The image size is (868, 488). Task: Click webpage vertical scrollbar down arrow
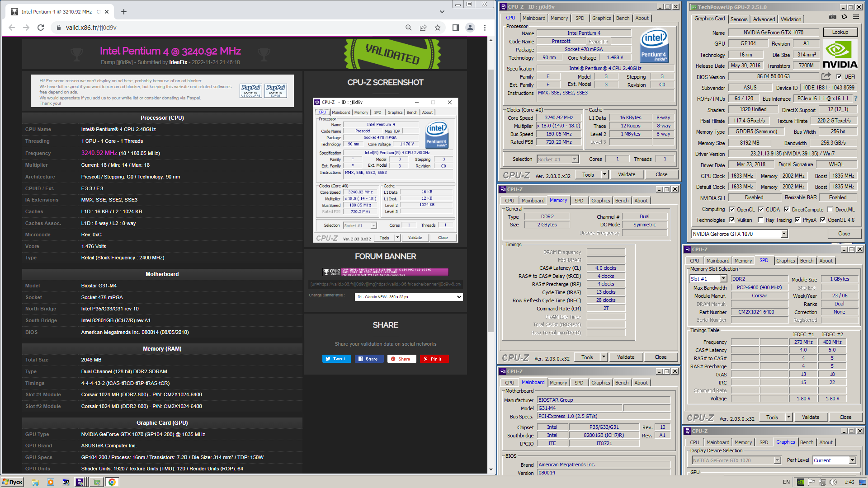click(491, 469)
